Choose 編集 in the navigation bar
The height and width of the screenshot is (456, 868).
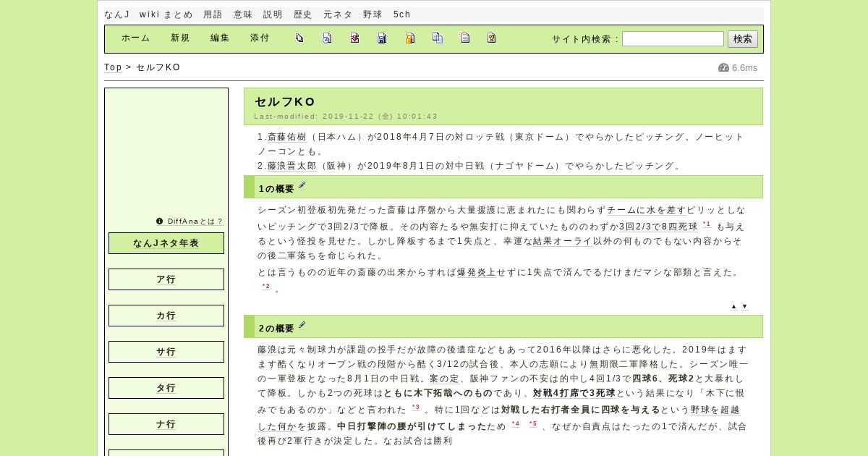pos(220,38)
